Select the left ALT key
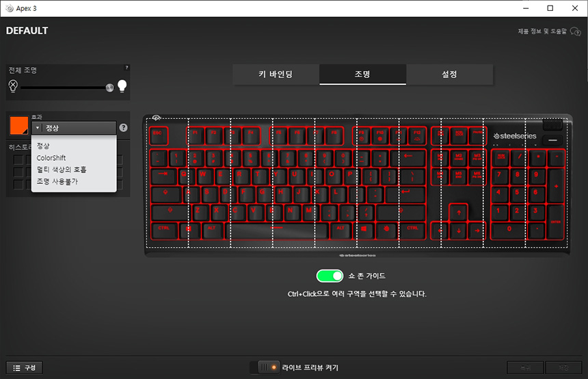 (x=212, y=231)
